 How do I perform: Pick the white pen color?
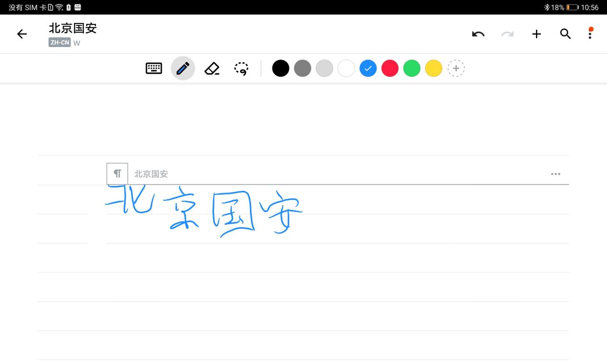pyautogui.click(x=346, y=68)
